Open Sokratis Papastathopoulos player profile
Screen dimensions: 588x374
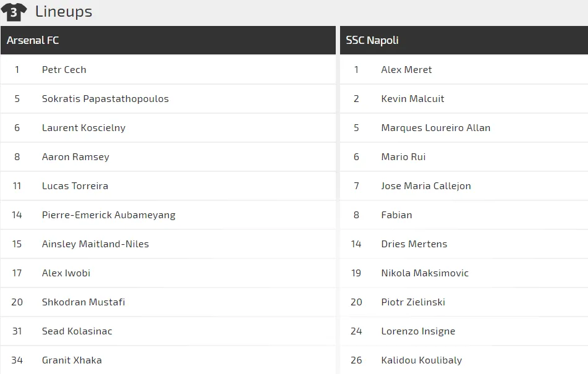click(x=105, y=99)
